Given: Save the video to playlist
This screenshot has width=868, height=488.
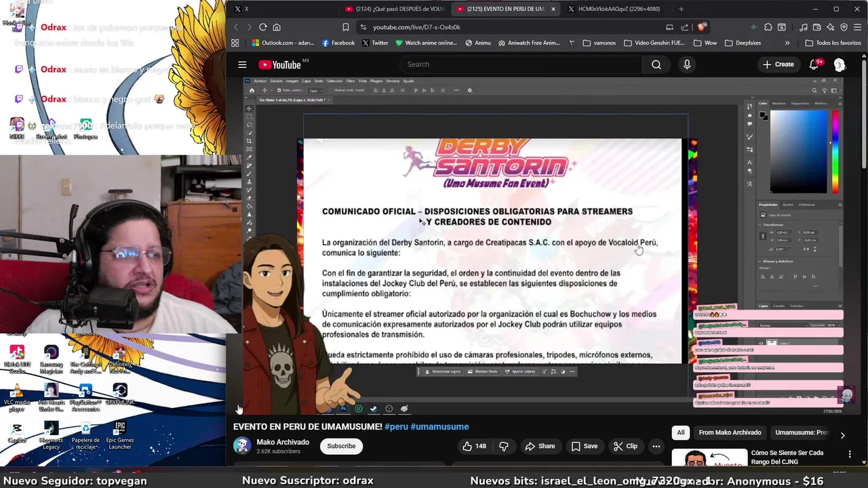Looking at the screenshot, I should coord(585,446).
